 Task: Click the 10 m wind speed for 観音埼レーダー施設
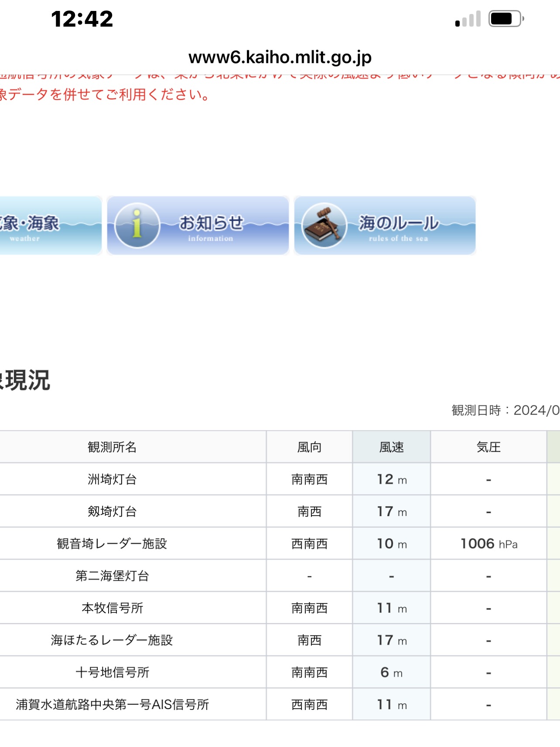coord(392,544)
